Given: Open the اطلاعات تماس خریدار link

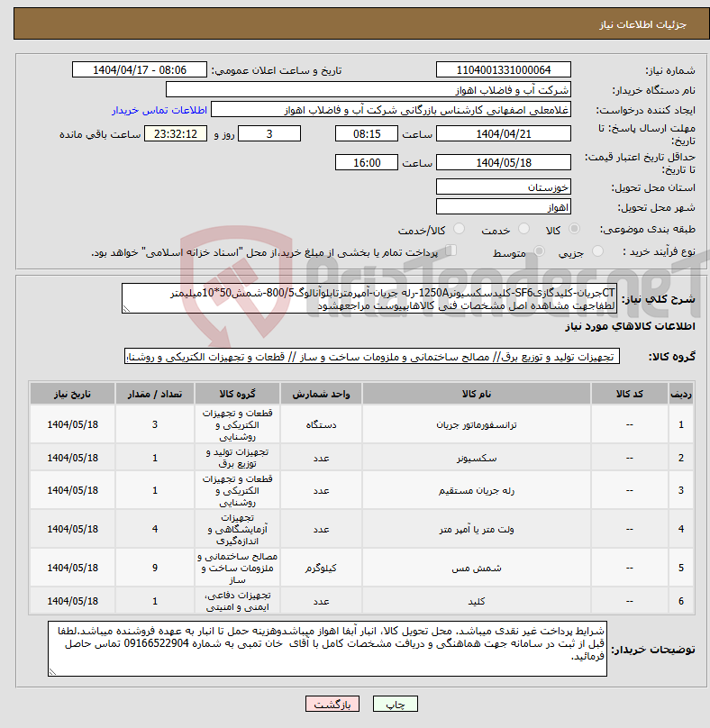Looking at the screenshot, I should pyautogui.click(x=159, y=110).
